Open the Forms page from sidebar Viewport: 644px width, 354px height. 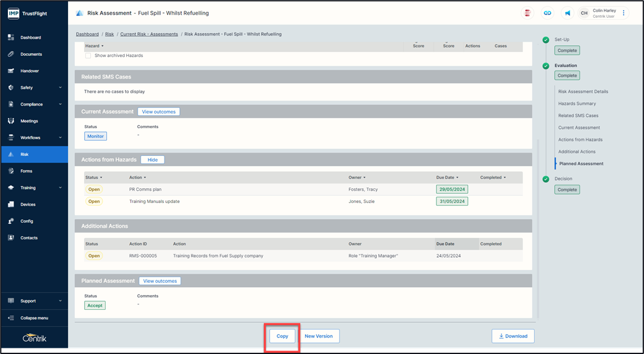26,171
